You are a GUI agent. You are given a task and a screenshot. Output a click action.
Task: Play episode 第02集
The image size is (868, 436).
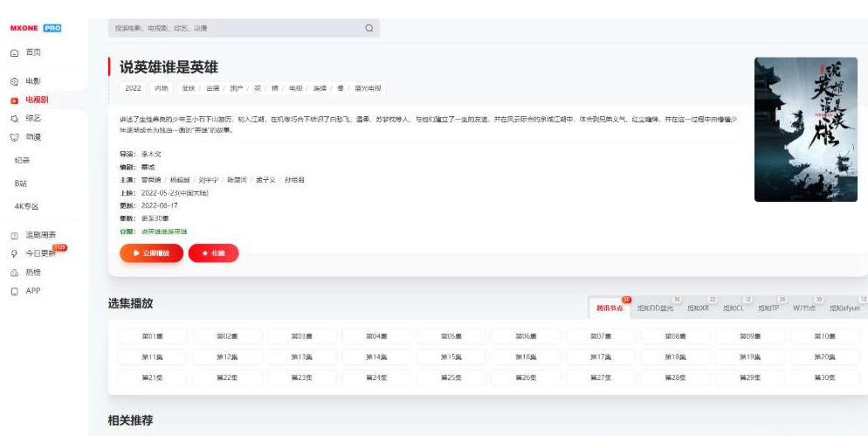(227, 336)
